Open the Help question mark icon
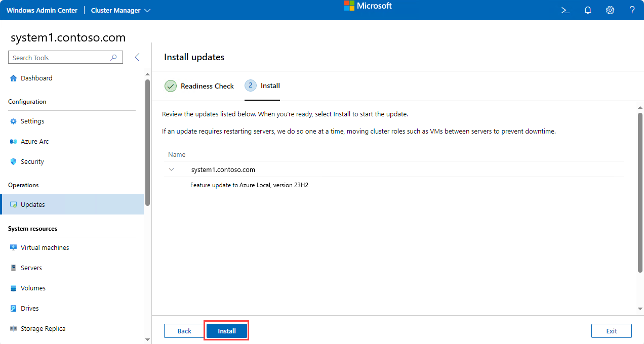 [x=631, y=10]
